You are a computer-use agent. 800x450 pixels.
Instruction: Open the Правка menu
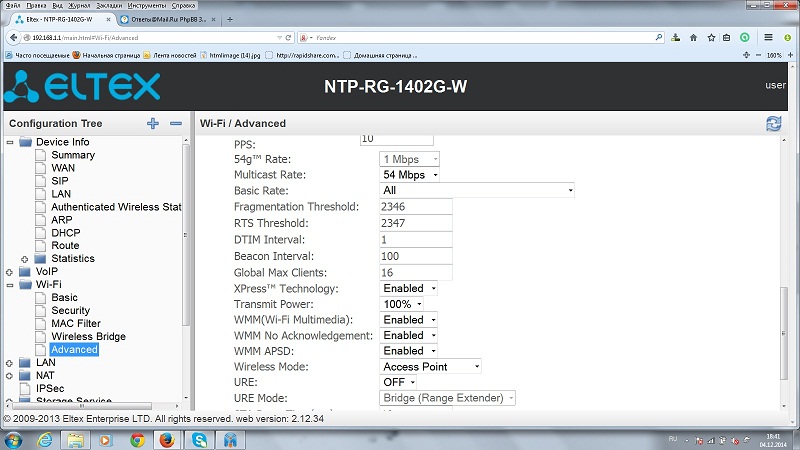(x=36, y=6)
